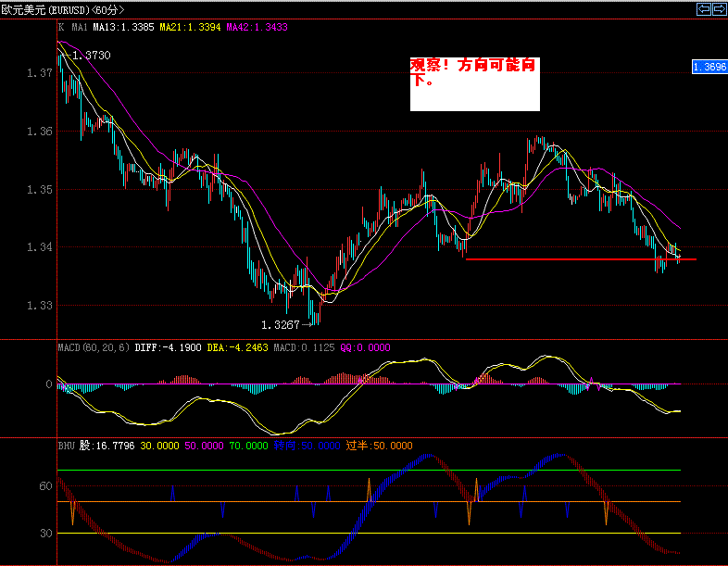Select the red horizontal support line

(x=581, y=259)
